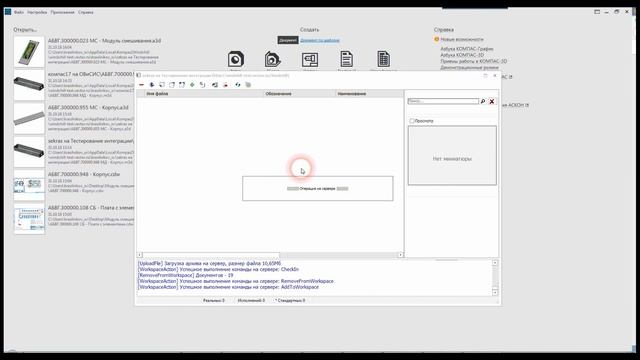Close the workspace dialog window
Image resolution: width=640 pixels, height=360 pixels.
(x=495, y=76)
